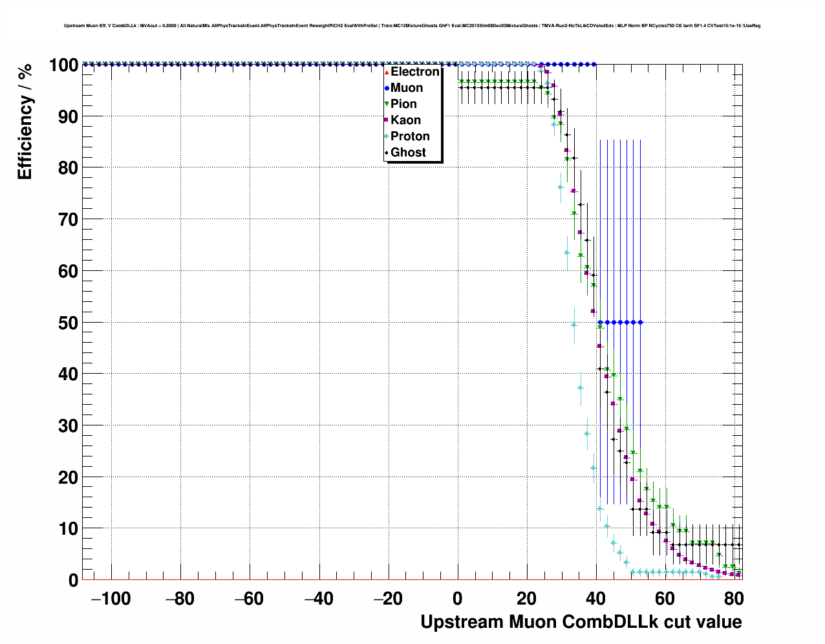The image size is (825, 644).
Task: Click the red Electron triangle legend marker
Action: pos(387,72)
